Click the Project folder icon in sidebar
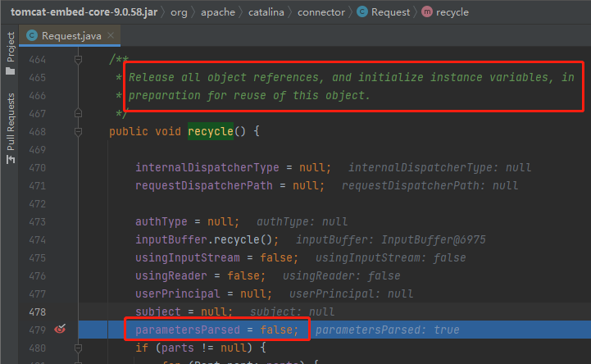This screenshot has height=364, width=591. point(11,71)
